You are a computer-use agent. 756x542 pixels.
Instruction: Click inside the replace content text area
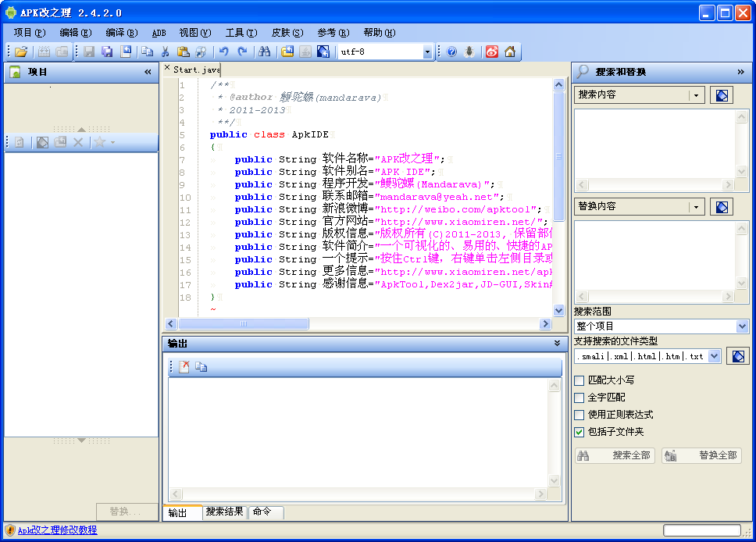pos(654,256)
